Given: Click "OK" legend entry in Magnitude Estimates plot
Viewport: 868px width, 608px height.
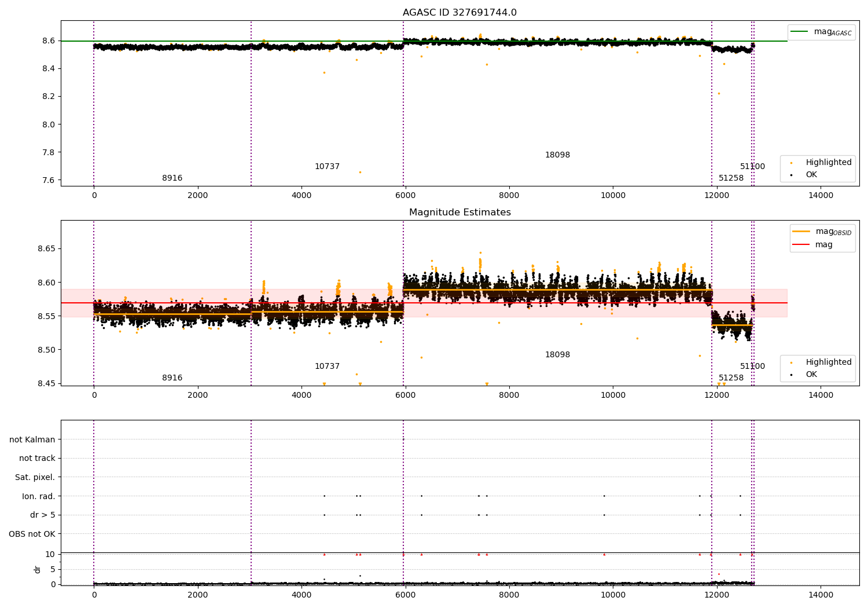Looking at the screenshot, I should click(x=804, y=374).
